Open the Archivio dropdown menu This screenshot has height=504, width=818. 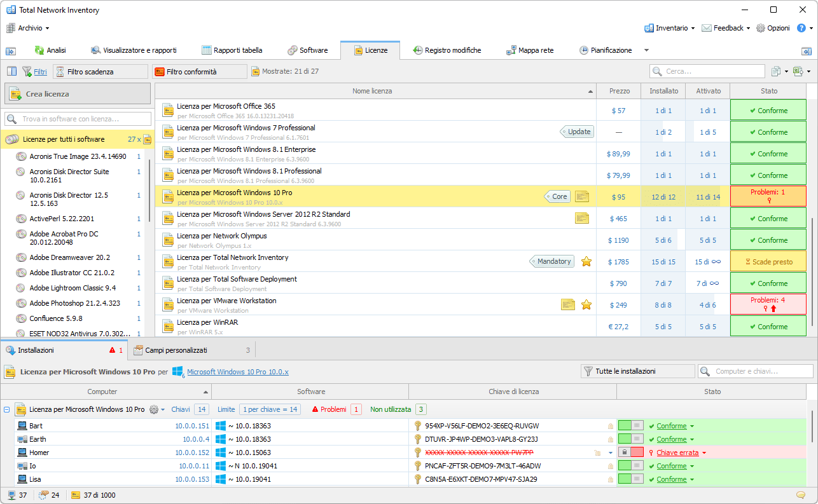[29, 28]
